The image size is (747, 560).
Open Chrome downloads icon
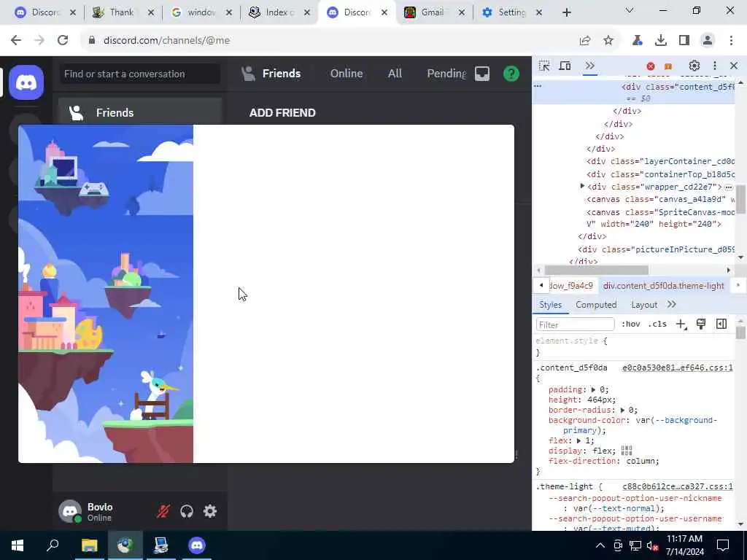661,41
